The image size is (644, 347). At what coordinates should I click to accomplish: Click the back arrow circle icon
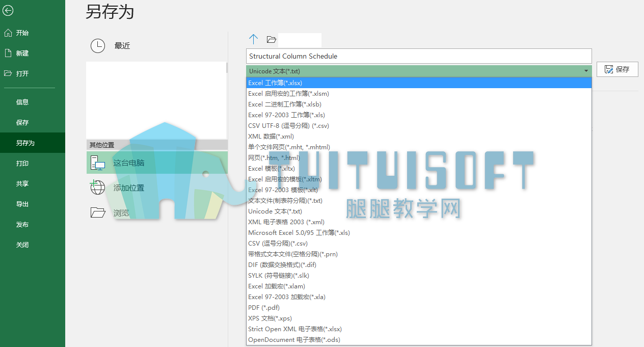pos(8,10)
